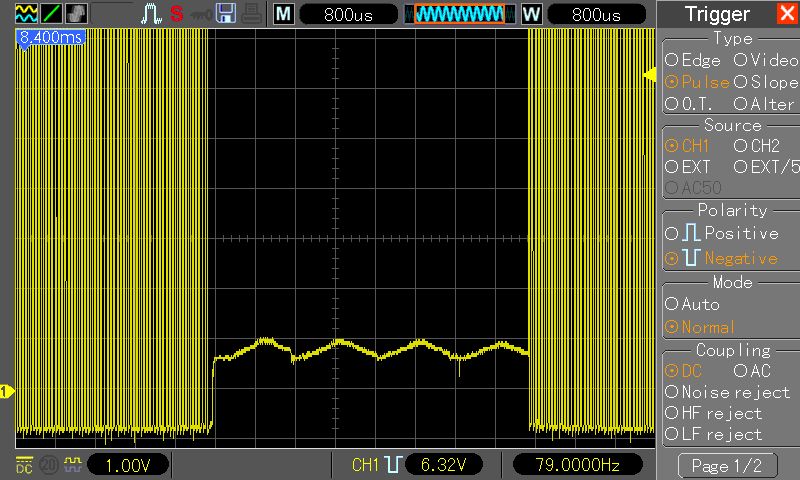Close the Trigger panel

[x=788, y=14]
